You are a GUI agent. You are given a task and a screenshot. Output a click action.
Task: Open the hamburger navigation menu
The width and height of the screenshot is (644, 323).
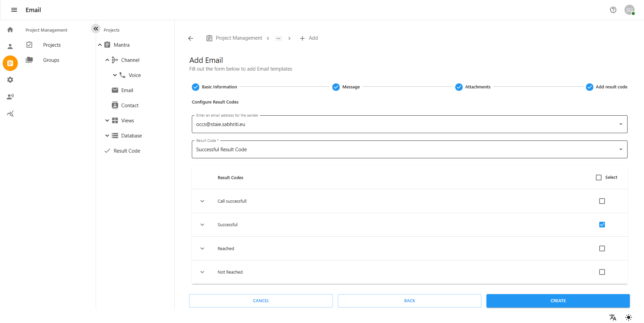click(x=14, y=10)
